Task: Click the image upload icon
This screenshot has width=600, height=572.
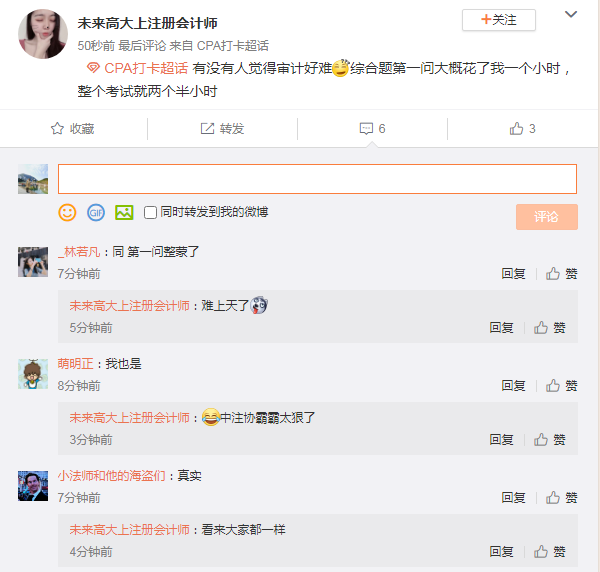Action: 124,212
